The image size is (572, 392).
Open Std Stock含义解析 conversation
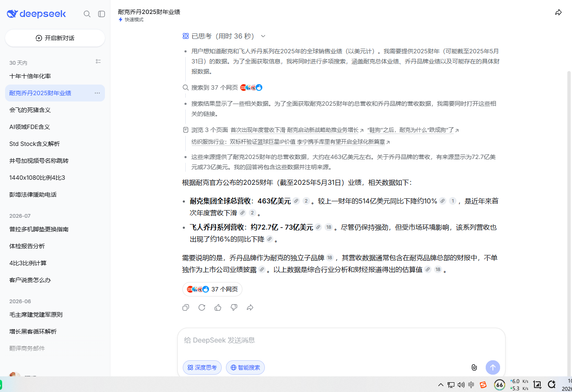click(x=55, y=144)
